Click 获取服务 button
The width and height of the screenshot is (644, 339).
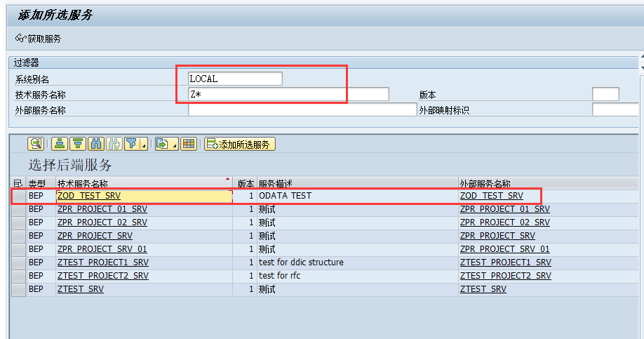[39, 39]
